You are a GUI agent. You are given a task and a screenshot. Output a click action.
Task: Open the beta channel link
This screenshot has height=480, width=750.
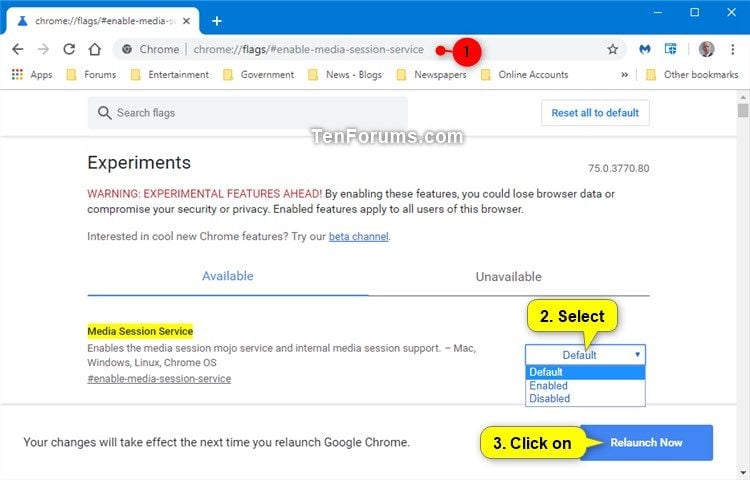coord(358,236)
